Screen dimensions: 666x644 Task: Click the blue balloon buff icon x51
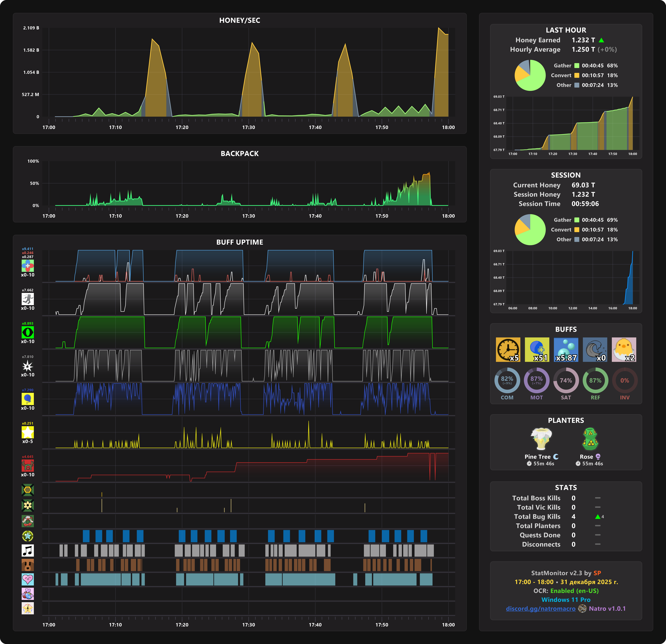pyautogui.click(x=537, y=349)
